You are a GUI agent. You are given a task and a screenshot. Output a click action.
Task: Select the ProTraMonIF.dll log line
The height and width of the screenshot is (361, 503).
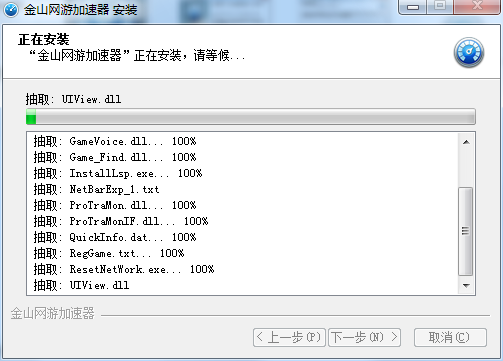tap(121, 221)
